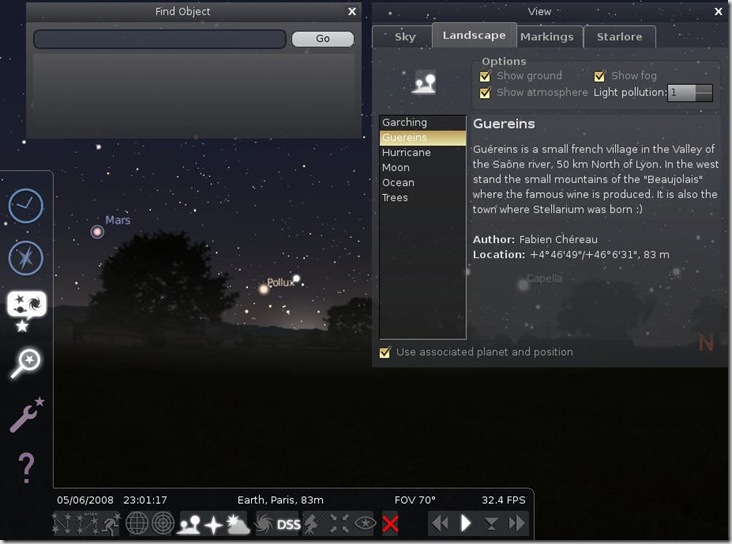732x544 pixels.
Task: Open the Location window compass icon
Action: (26, 258)
